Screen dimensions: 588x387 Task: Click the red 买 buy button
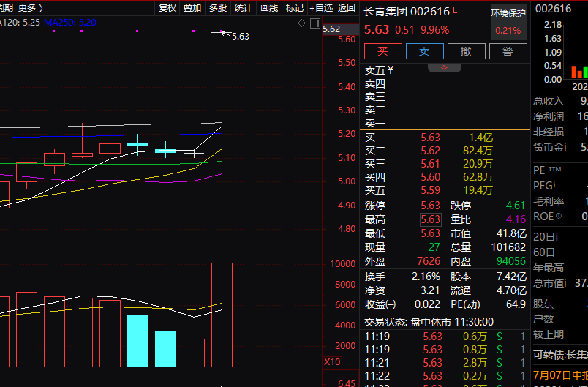[383, 51]
